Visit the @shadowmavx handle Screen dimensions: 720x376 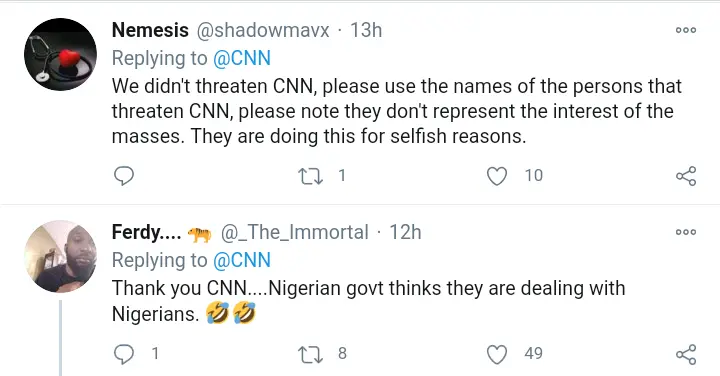pyautogui.click(x=263, y=30)
